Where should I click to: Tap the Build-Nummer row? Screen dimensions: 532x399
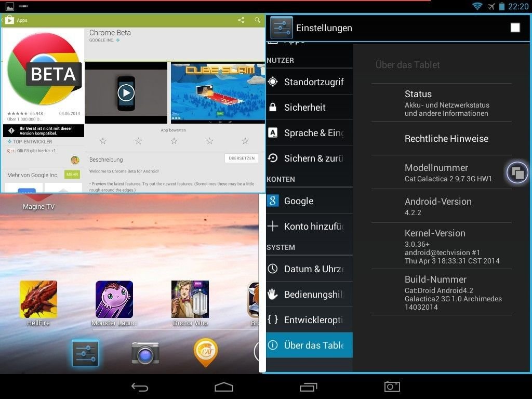coord(442,292)
